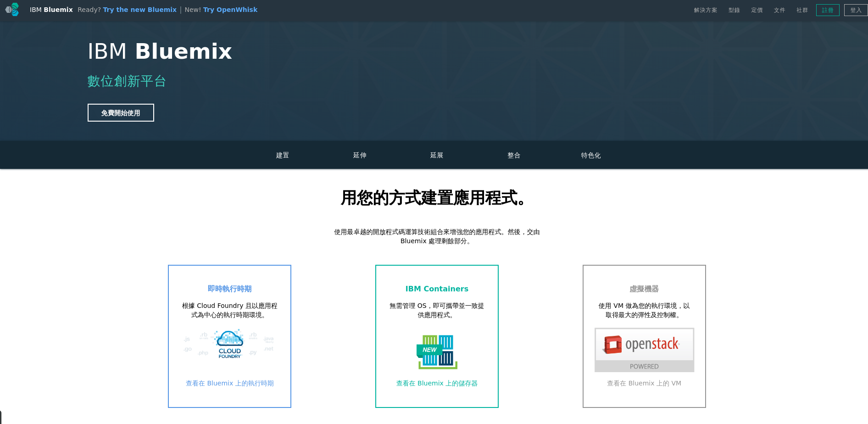This screenshot has width=868, height=424.
Task: Click IBM Bluemix text in header bar
Action: click(51, 10)
